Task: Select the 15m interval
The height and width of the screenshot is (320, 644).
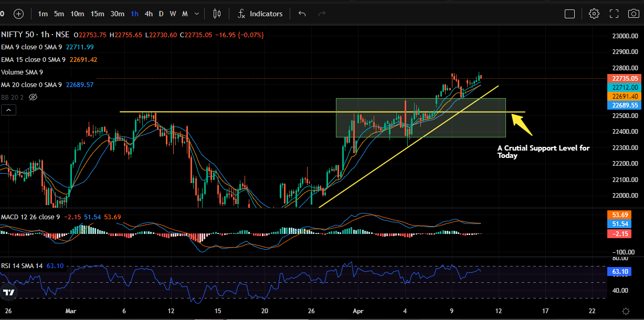Action: click(97, 14)
